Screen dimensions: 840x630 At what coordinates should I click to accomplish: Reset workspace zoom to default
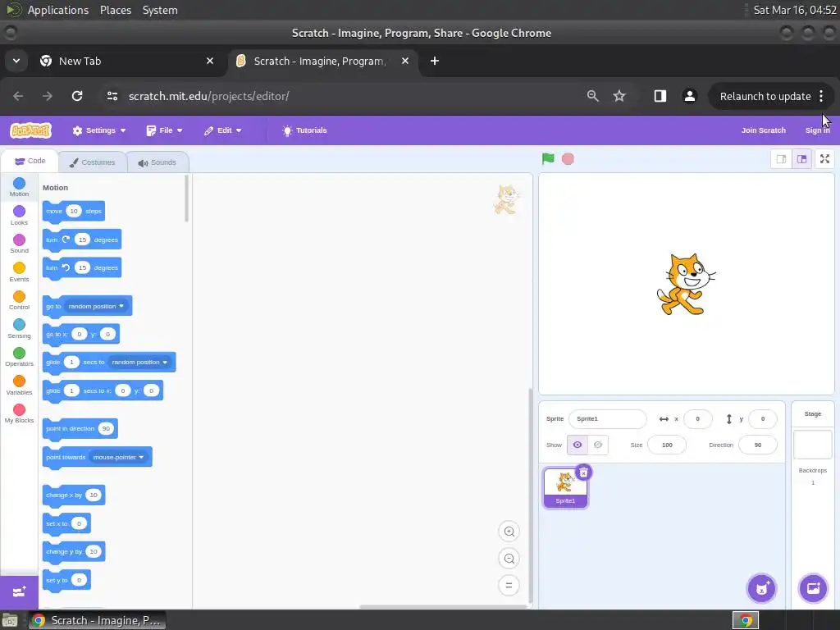509,586
